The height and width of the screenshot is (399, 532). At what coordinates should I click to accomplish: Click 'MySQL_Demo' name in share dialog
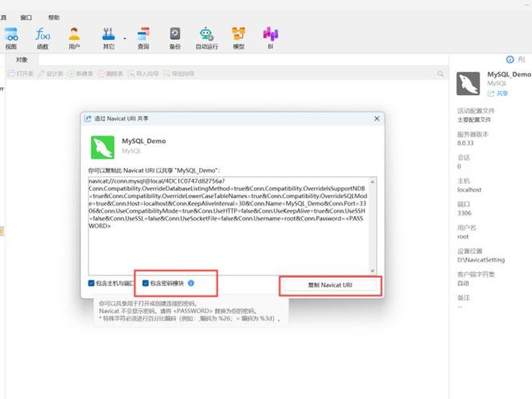[144, 141]
